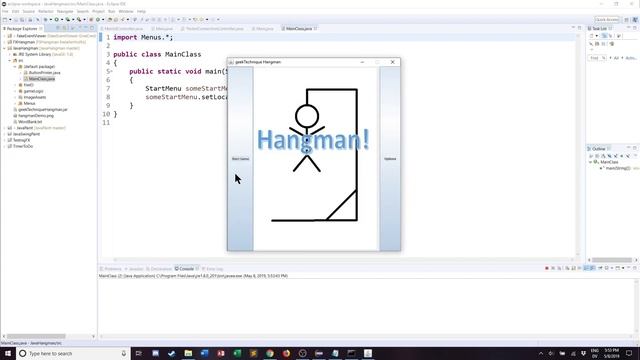The height and width of the screenshot is (360, 640).
Task: Switch to the Declaration tab
Action: coord(159,269)
